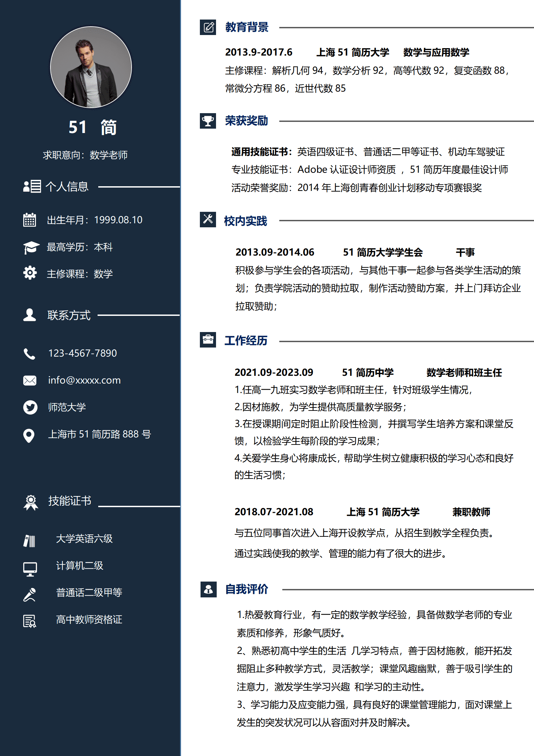The height and width of the screenshot is (756, 534).
Task: Click the name title 51 简
Action: coord(93,128)
